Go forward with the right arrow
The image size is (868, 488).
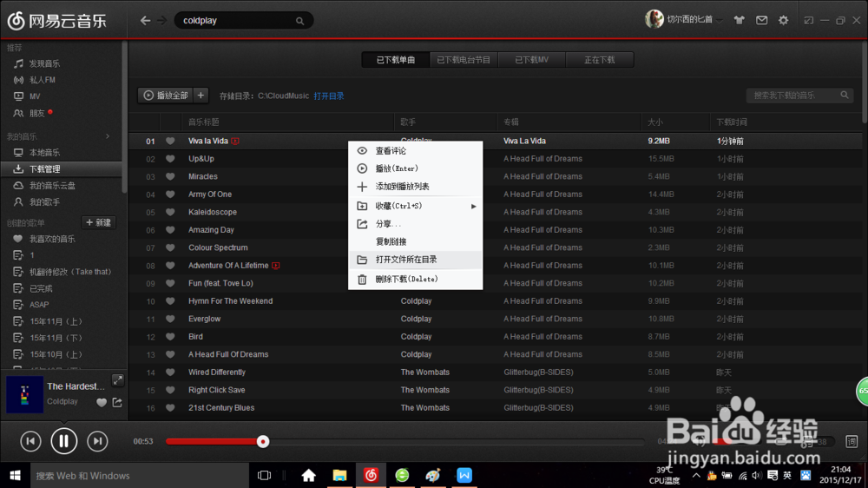point(161,21)
